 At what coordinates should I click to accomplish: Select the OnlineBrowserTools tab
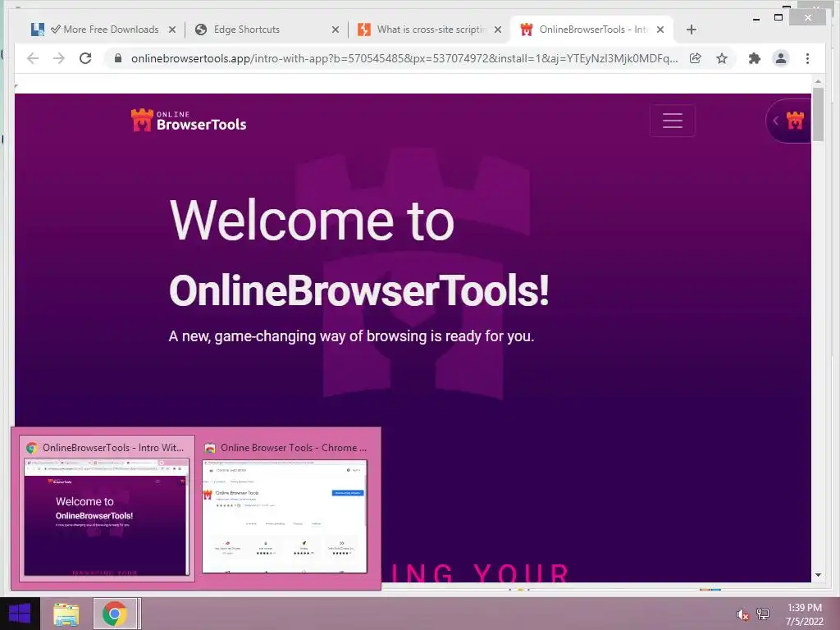click(592, 30)
